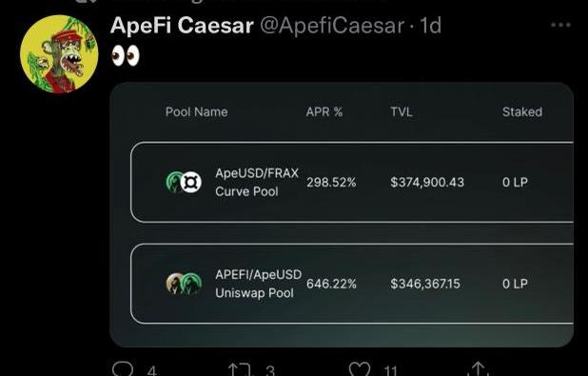Open the attached pool table image
Image resolution: width=588 pixels, height=376 pixels.
342,214
